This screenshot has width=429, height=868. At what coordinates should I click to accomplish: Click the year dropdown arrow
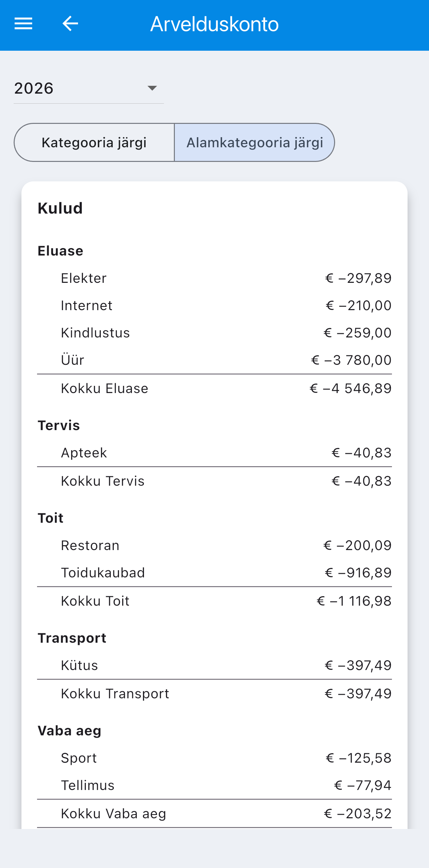pos(152,88)
